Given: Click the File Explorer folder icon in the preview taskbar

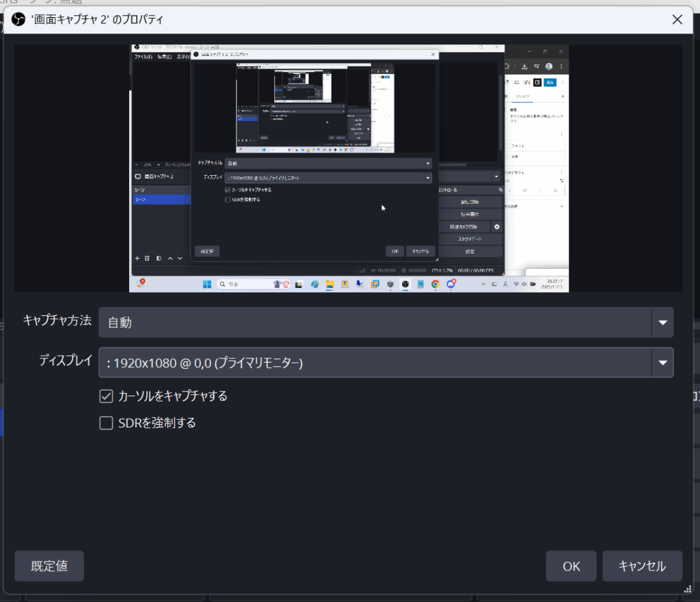Looking at the screenshot, I should click(x=329, y=284).
